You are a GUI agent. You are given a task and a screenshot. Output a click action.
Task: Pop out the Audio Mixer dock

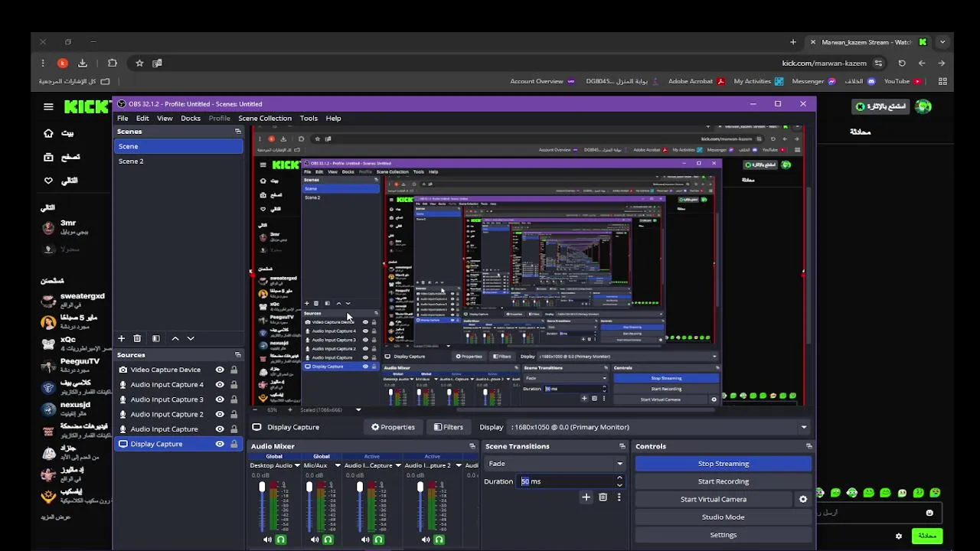click(x=472, y=446)
